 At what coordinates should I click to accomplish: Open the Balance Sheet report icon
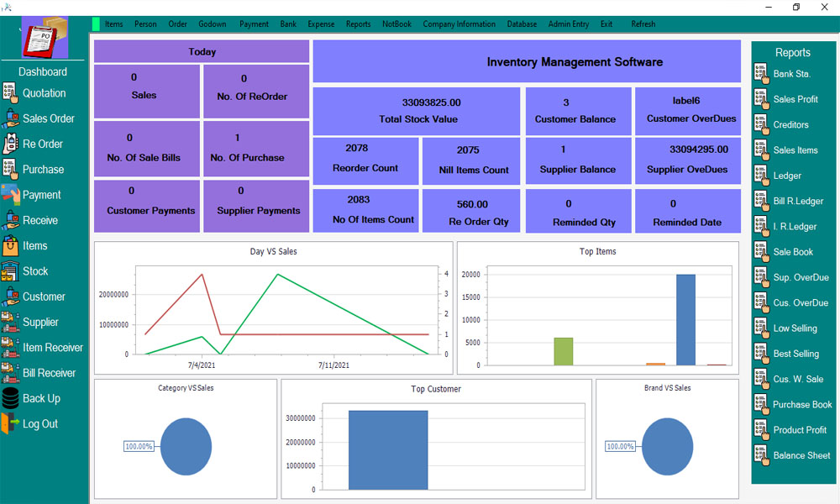click(761, 455)
